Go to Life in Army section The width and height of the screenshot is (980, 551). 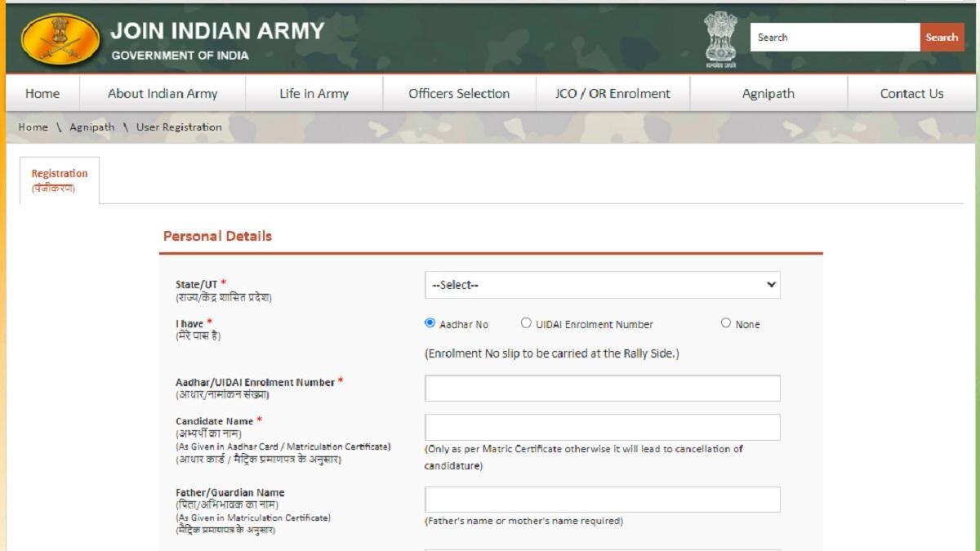(314, 93)
